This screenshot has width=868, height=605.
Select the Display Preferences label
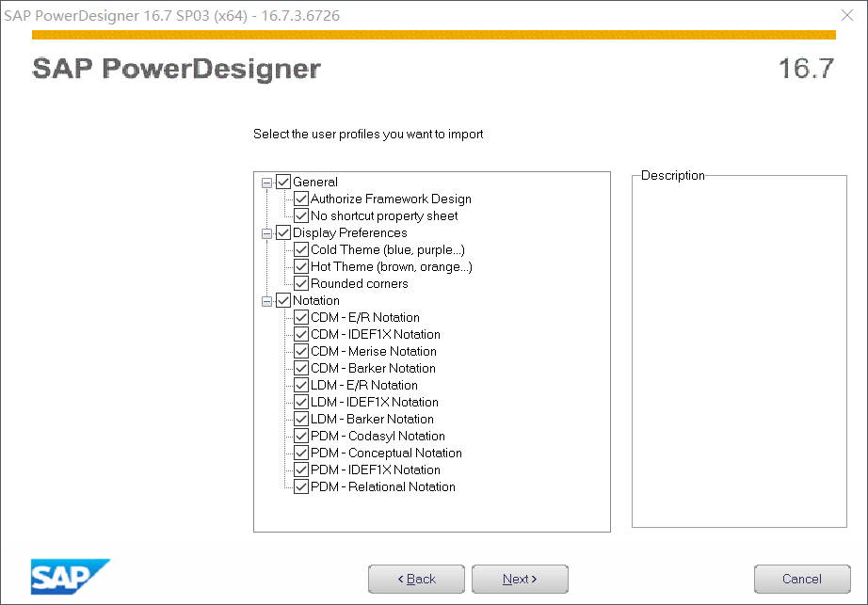[x=350, y=232]
